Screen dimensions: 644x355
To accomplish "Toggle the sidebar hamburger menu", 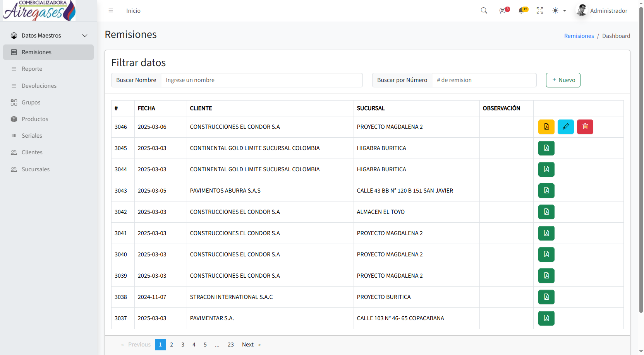I will 111,11.
